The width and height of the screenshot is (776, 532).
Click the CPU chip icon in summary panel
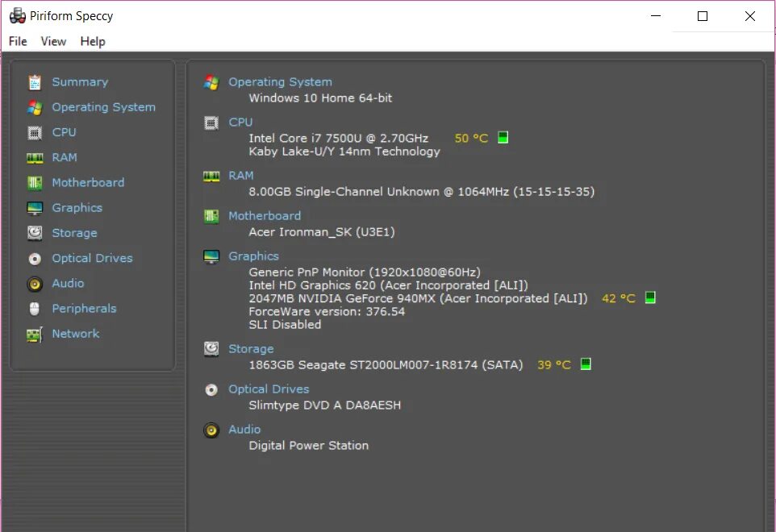[x=211, y=123]
